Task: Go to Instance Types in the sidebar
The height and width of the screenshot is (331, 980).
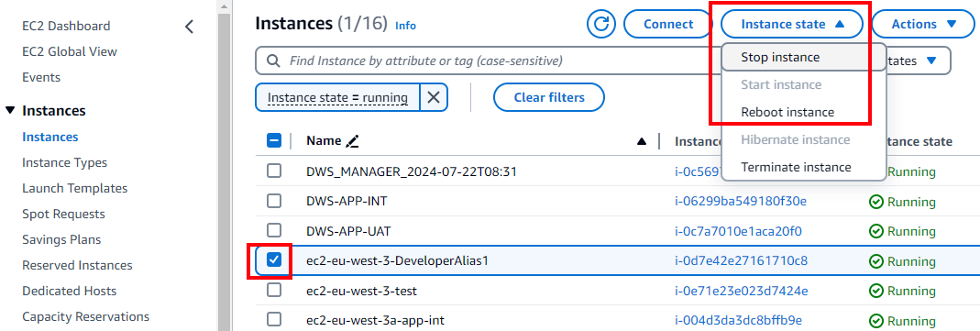Action: pos(64,162)
